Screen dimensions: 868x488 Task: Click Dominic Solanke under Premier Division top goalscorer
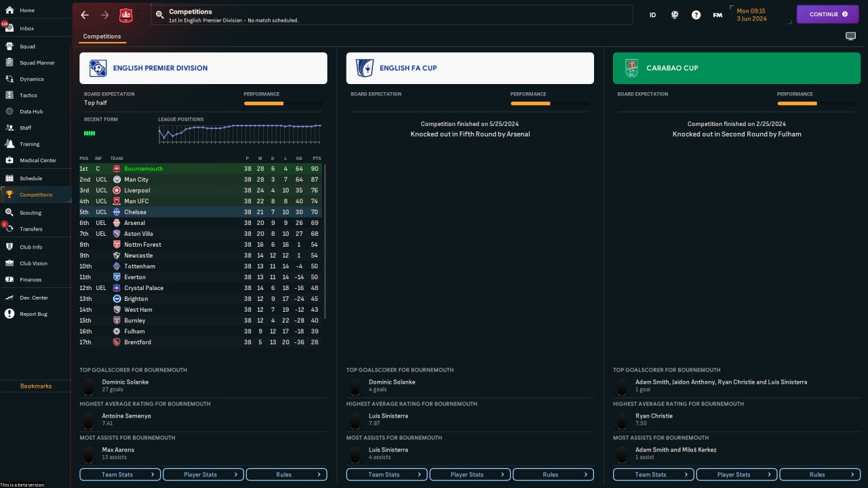click(125, 382)
